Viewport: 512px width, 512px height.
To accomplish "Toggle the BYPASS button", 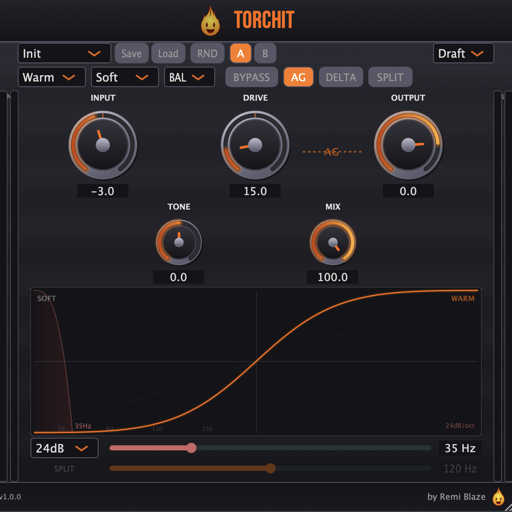I will [251, 77].
